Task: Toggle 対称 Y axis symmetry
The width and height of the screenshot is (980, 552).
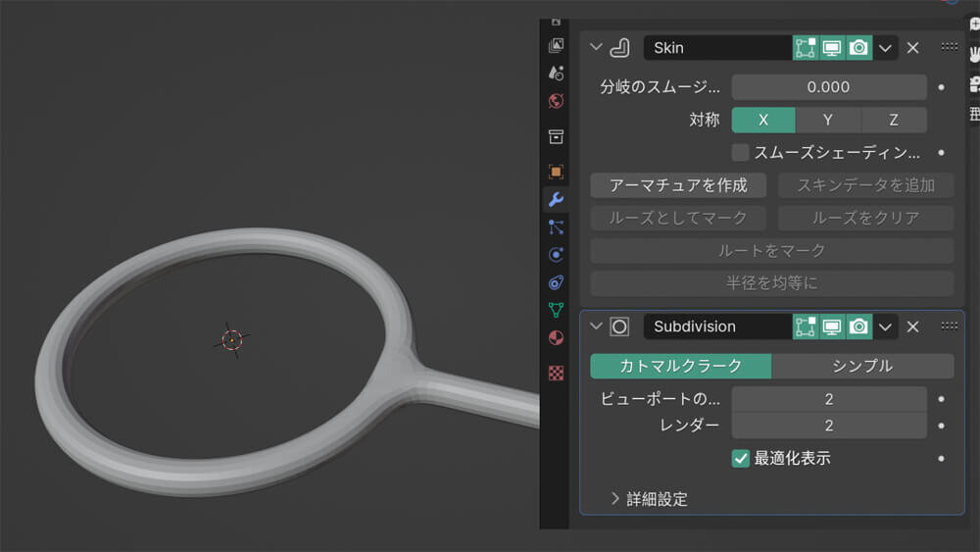Action: tap(828, 120)
